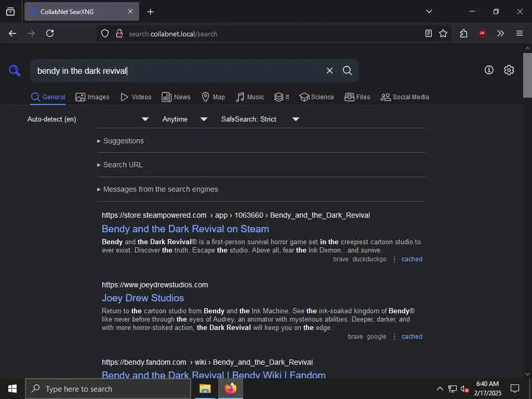Image resolution: width=532 pixels, height=399 pixels.
Task: Click the store.steampowered.com result URL
Action: tap(236, 215)
